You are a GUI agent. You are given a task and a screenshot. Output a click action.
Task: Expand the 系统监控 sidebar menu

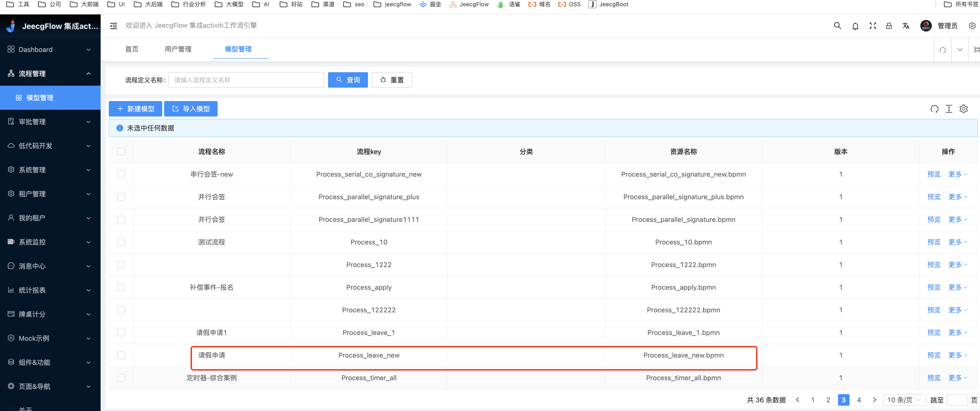point(50,242)
